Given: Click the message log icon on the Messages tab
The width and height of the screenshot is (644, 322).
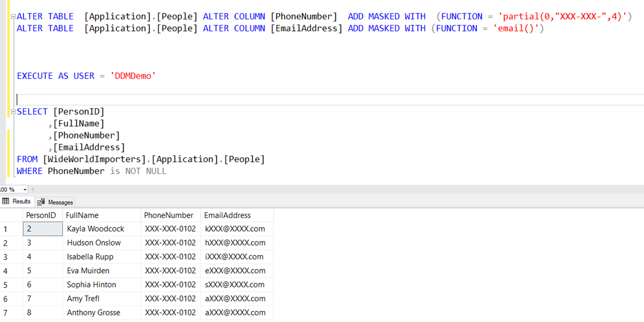Looking at the screenshot, I should coord(41,202).
